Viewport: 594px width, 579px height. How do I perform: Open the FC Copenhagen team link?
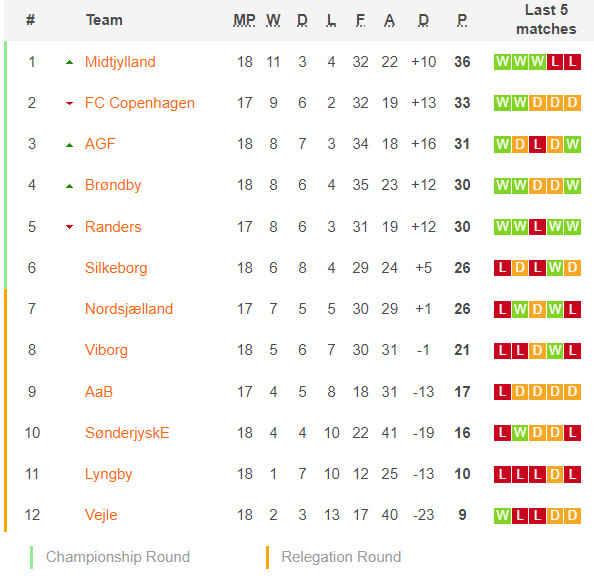pyautogui.click(x=140, y=103)
